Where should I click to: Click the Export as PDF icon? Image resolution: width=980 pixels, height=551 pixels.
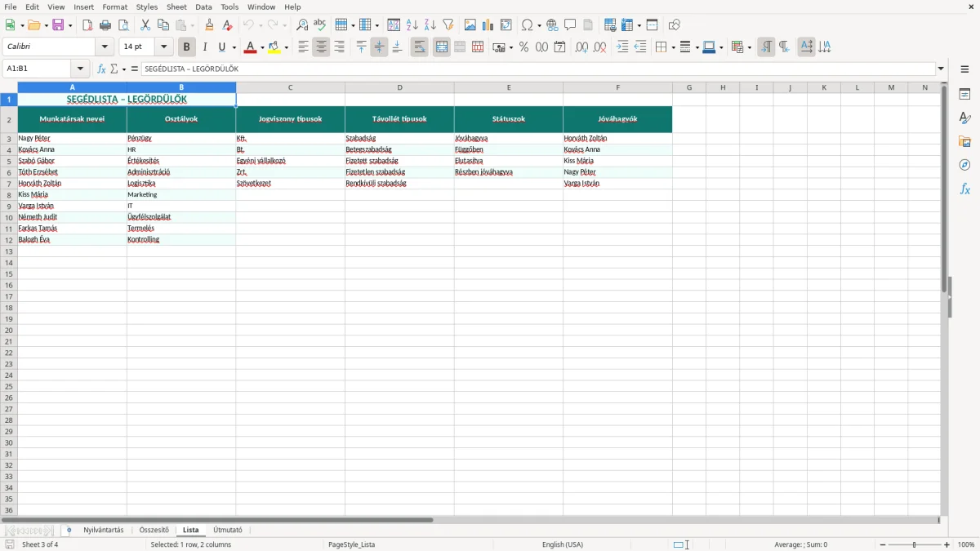pos(87,25)
